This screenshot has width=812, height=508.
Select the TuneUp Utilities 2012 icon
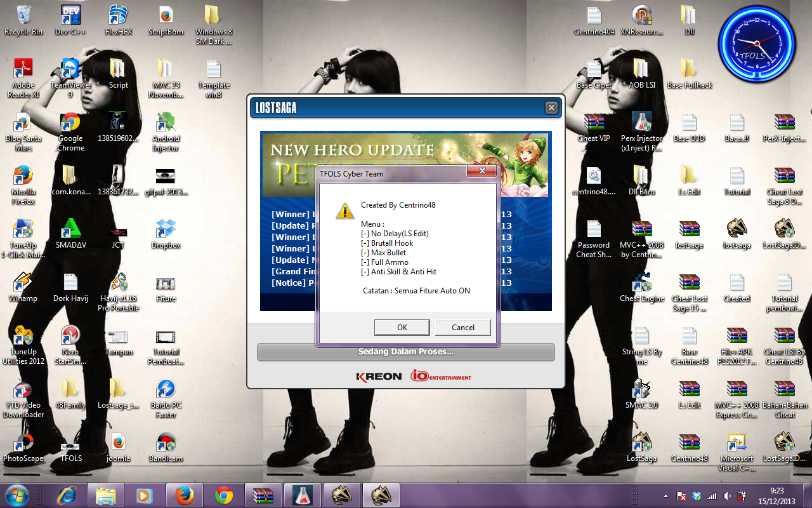23,345
